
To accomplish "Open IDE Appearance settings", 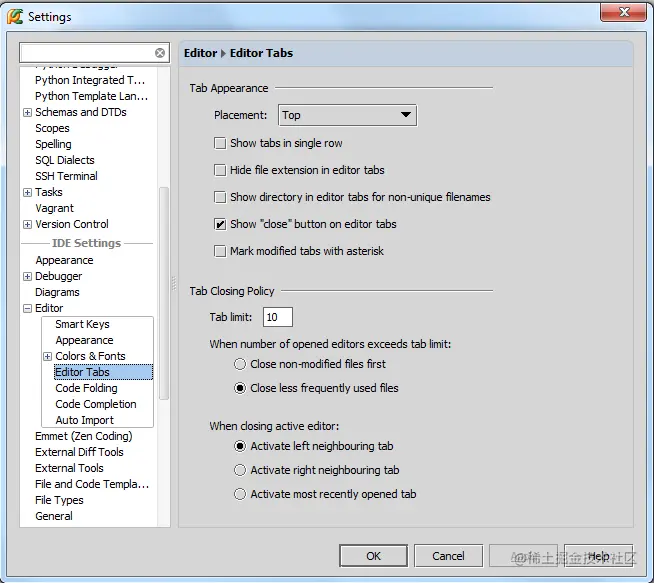I will [64, 260].
